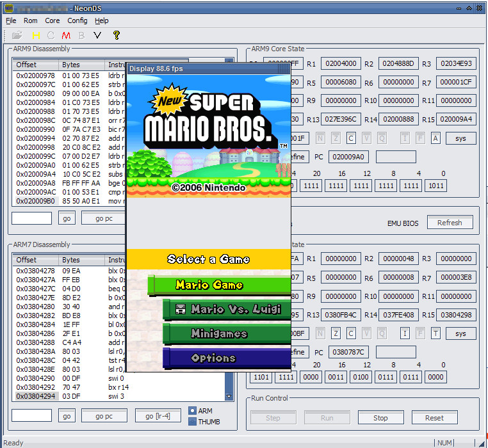Open the Config menu
This screenshot has width=488, height=448.
pos(77,20)
